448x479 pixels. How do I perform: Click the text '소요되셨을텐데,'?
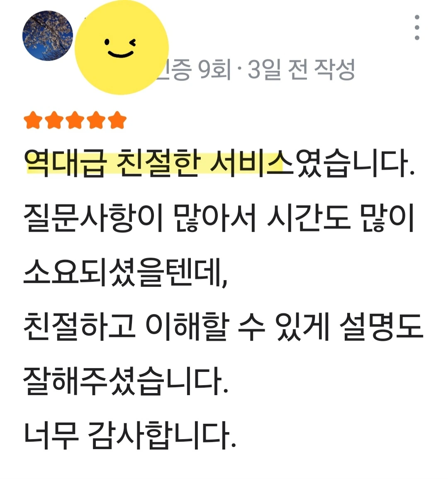click(x=126, y=272)
